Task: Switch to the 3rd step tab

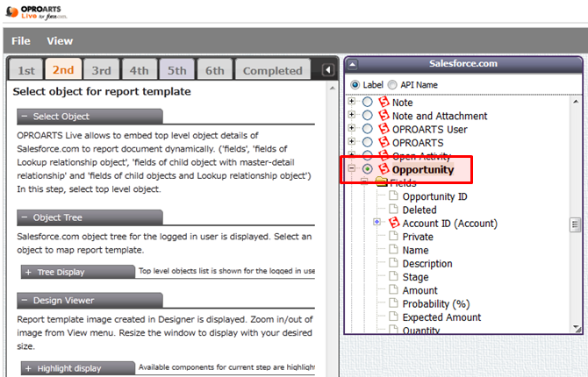Action: [x=101, y=70]
